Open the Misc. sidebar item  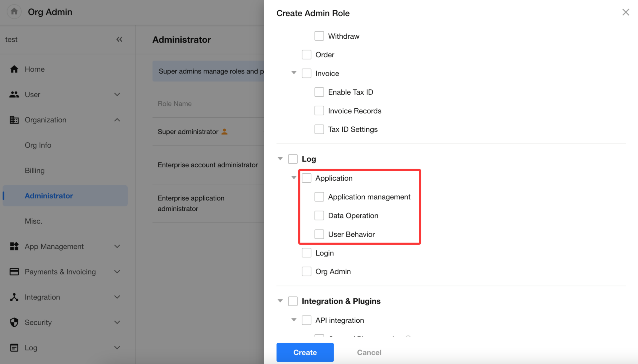[33, 221]
